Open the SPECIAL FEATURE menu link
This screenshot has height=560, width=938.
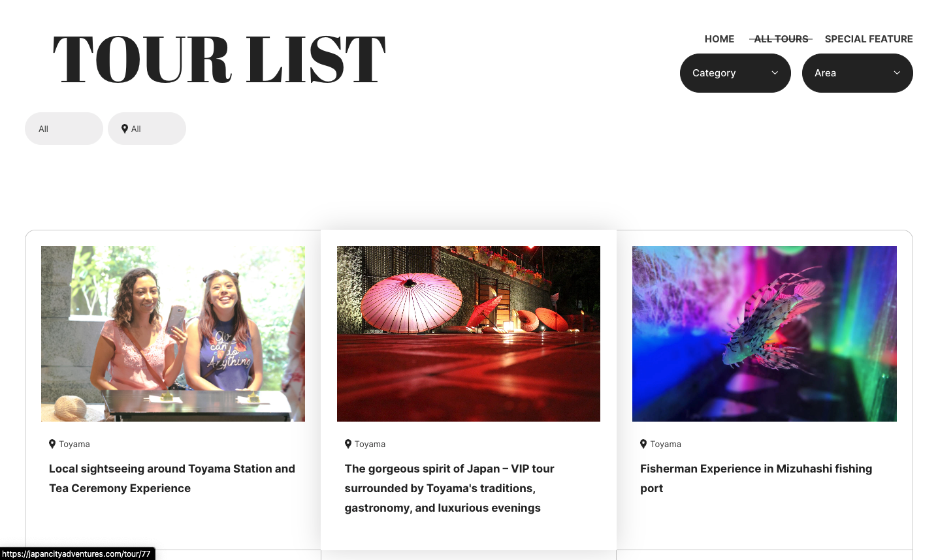tap(869, 39)
